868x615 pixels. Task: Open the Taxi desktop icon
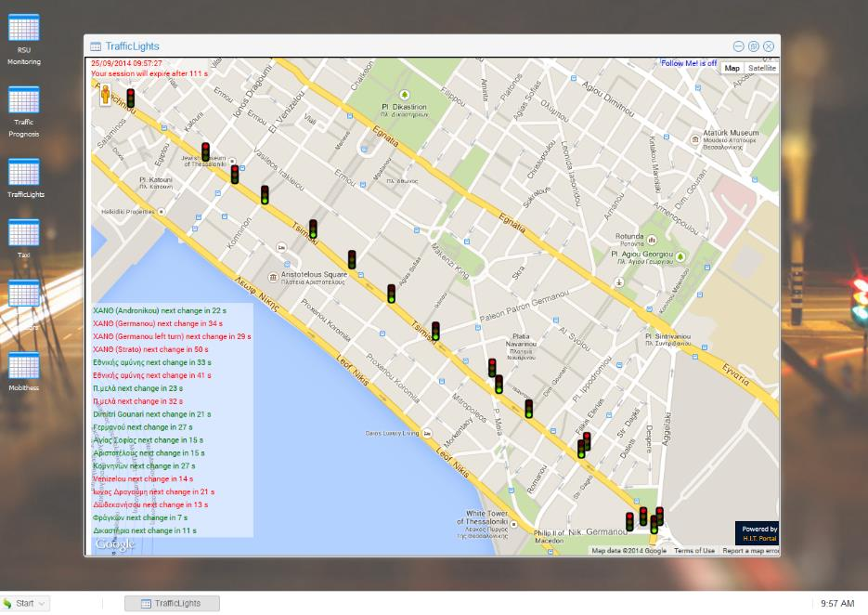[x=24, y=232]
